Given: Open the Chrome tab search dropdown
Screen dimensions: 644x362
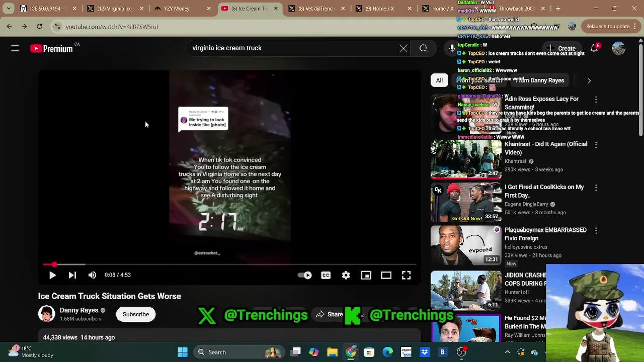Looking at the screenshot, I should [8, 9].
